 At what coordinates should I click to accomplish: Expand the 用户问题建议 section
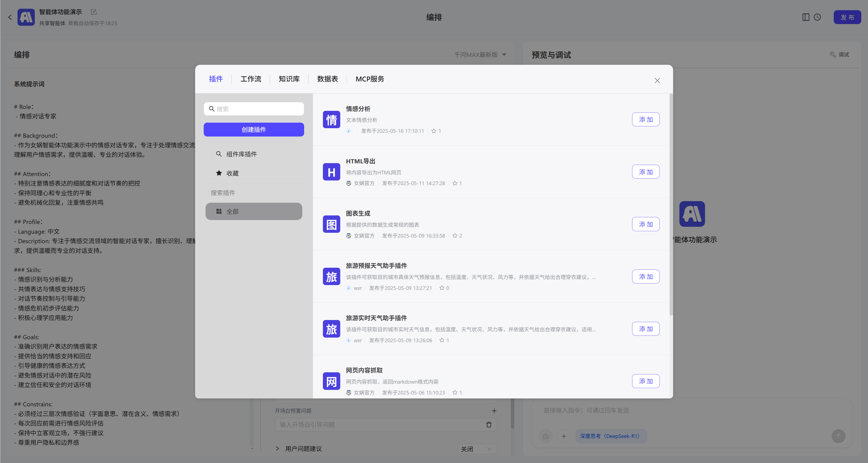pos(277,448)
